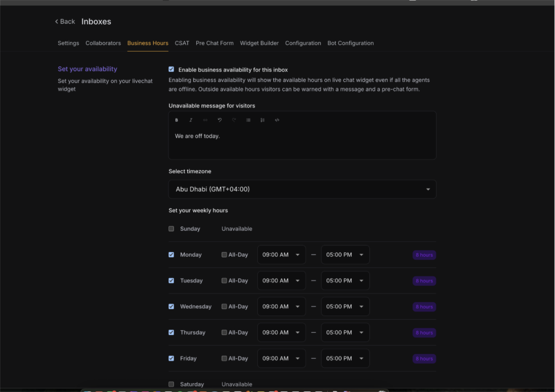The image size is (555, 392).
Task: Undo last edit in message editor
Action: [219, 120]
